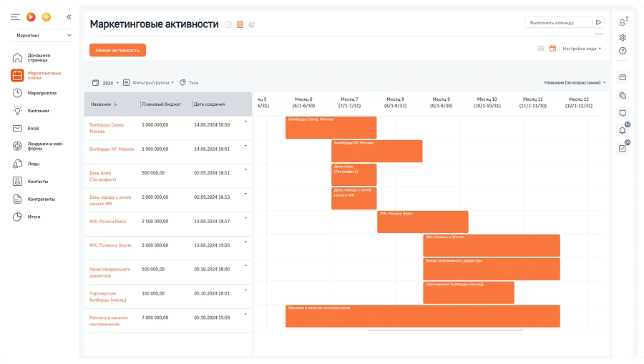Switch to list view icon
This screenshot has height=364, width=644.
(541, 49)
